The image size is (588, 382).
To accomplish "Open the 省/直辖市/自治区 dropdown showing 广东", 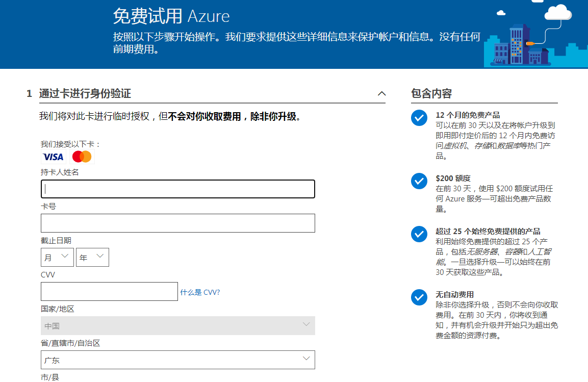I will point(178,360).
